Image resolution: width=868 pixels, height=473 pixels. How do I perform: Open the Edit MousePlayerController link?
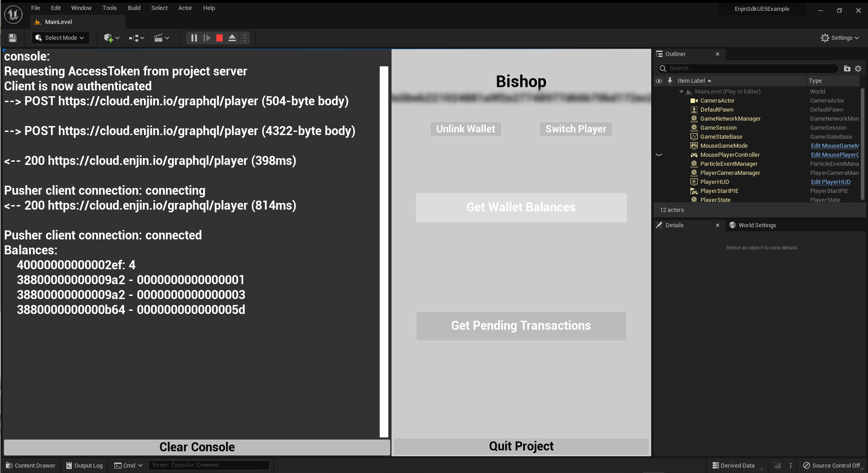click(x=835, y=155)
